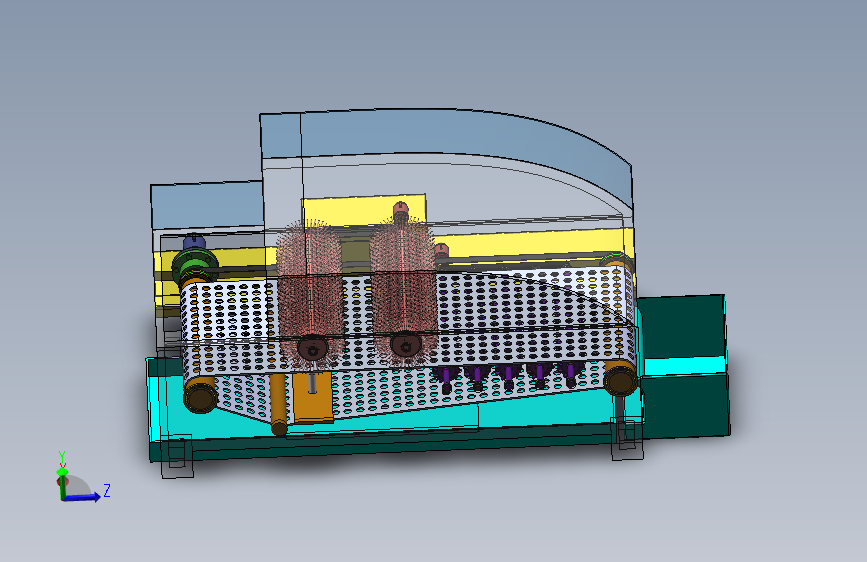Select the dark green box on the right end
The image size is (867, 562).
click(x=683, y=366)
